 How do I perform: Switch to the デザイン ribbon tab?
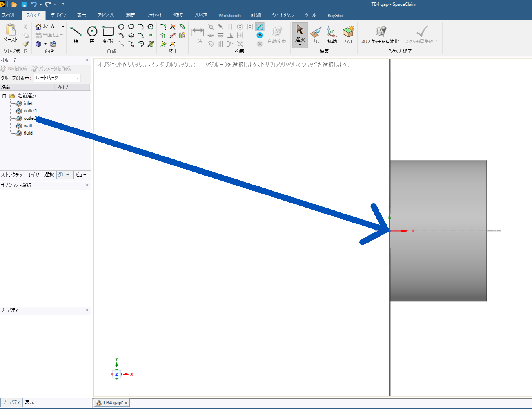[x=58, y=15]
